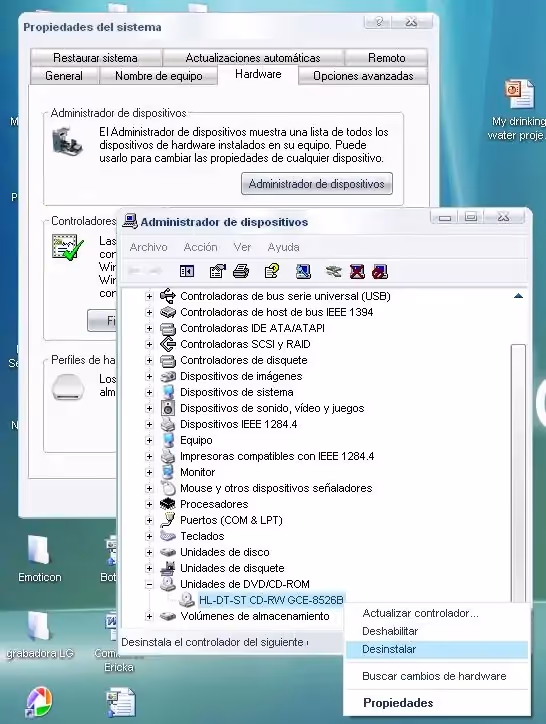546x724 pixels.
Task: Click the device tree scroll up arrow
Action: coord(518,296)
